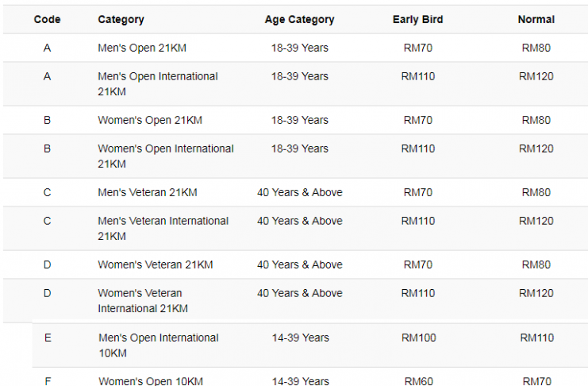Screen dimensions: 588x386
Task: Click the Code column header
Action: 47,20
